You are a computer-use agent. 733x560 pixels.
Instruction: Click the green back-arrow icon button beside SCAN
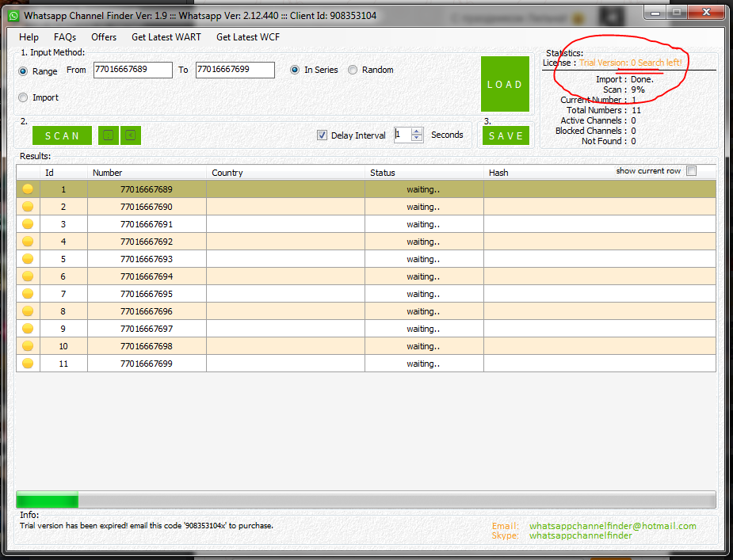click(x=131, y=135)
